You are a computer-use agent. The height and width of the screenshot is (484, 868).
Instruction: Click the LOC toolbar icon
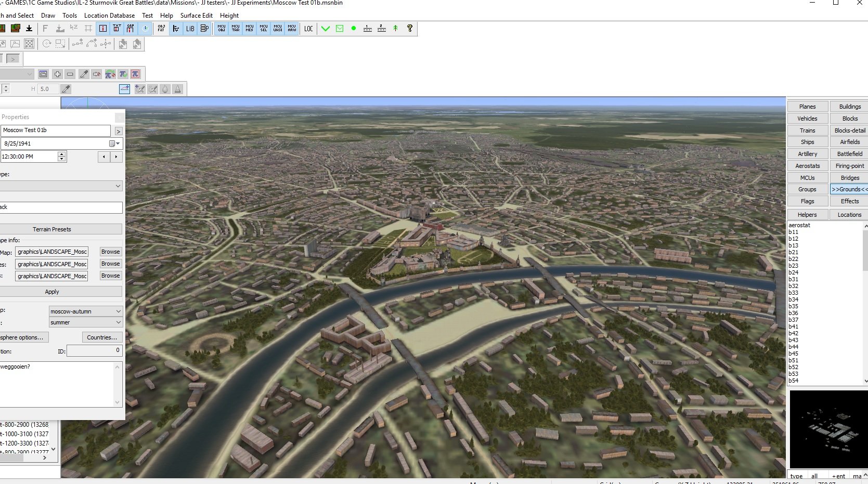(308, 29)
